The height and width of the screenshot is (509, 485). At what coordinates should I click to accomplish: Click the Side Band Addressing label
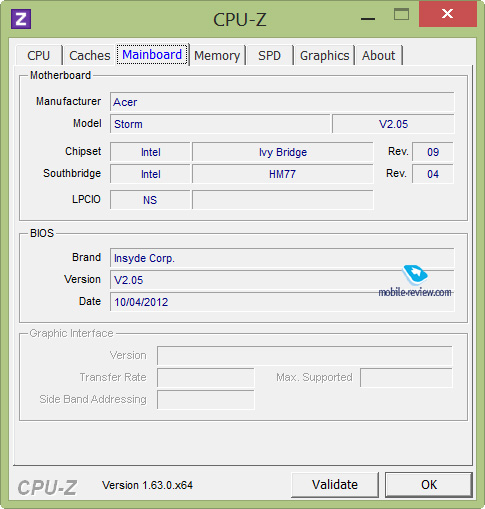click(93, 399)
